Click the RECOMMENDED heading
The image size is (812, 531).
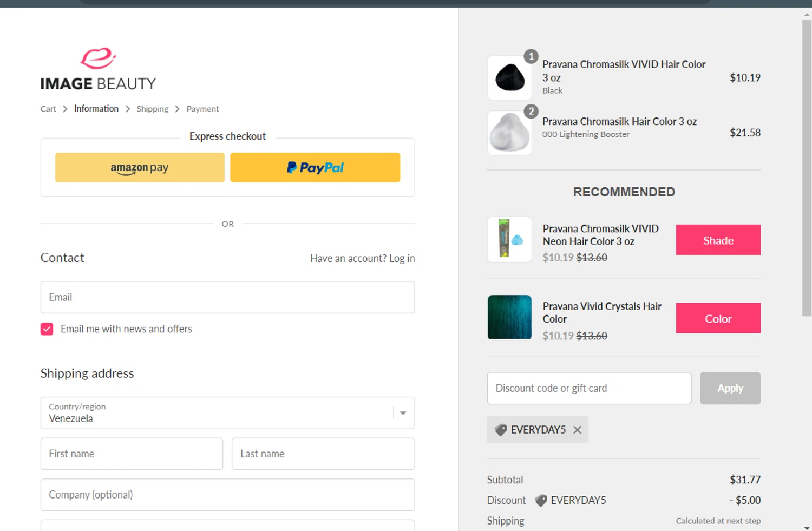tap(624, 192)
